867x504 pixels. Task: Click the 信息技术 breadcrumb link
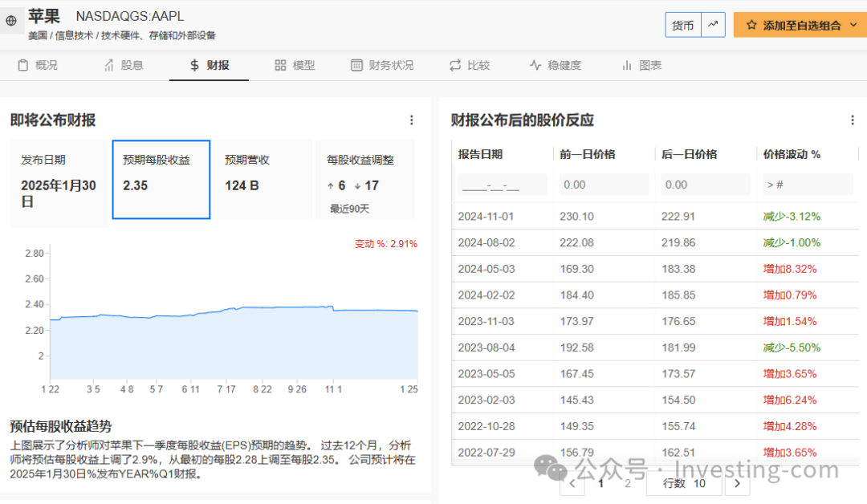(x=74, y=36)
